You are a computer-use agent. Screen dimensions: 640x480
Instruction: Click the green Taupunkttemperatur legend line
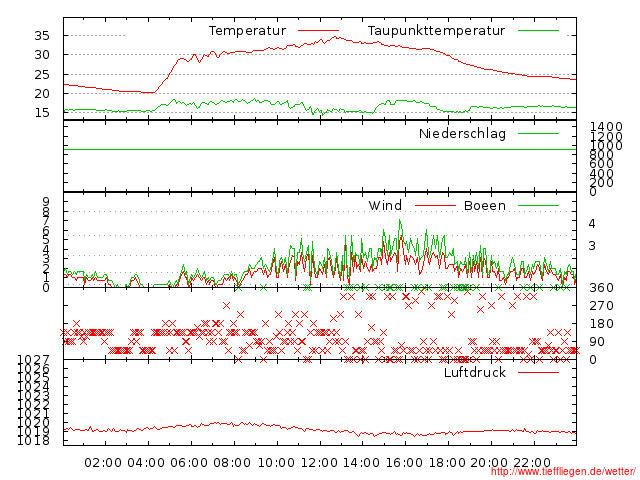(538, 31)
